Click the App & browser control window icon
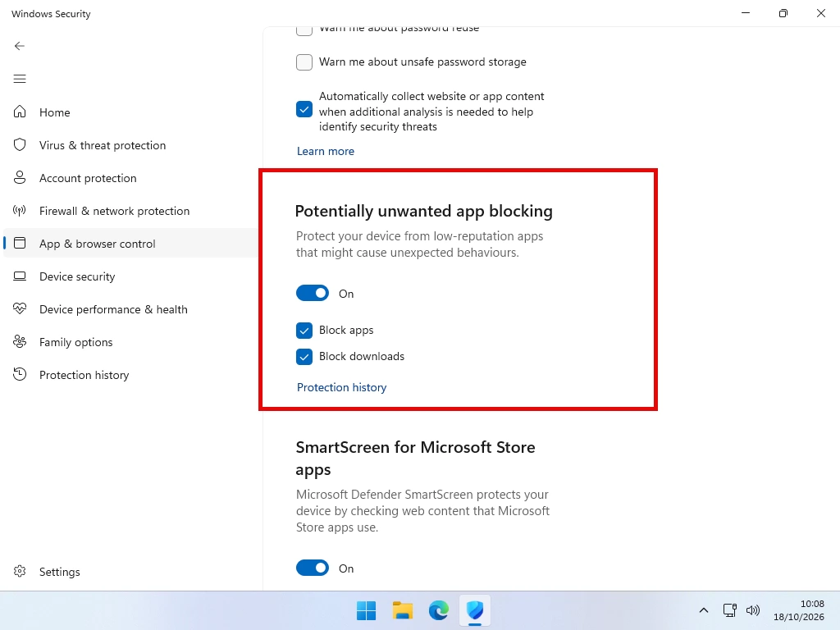This screenshot has height=630, width=840. point(20,243)
